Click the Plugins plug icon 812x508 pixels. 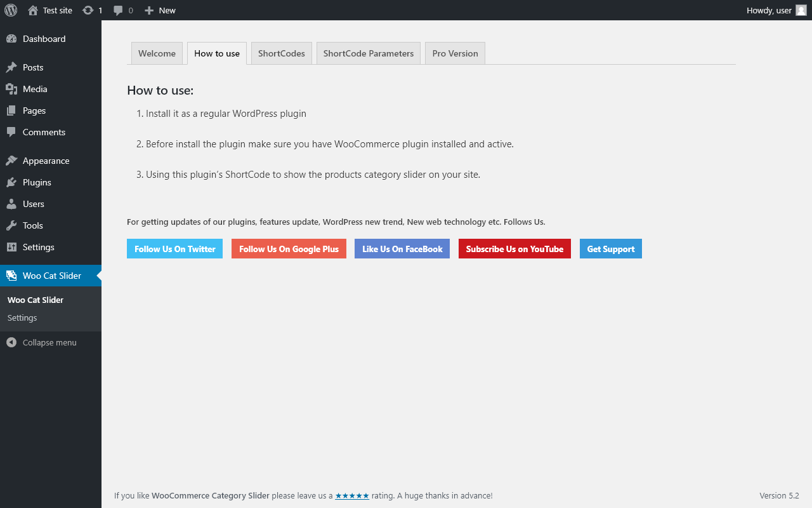11,182
